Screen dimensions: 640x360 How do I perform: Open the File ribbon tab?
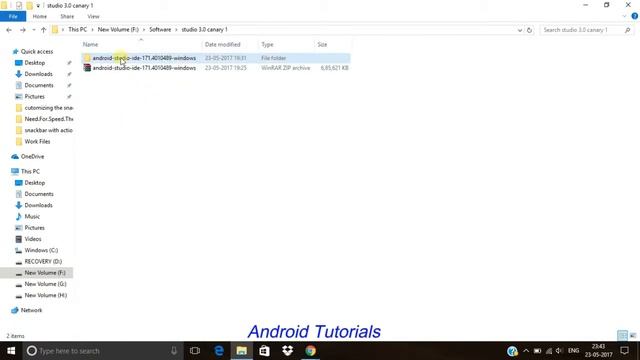pos(13,17)
